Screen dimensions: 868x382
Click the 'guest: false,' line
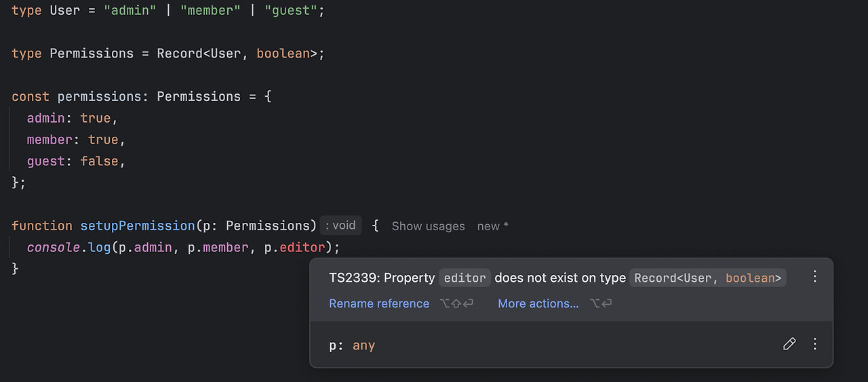point(77,161)
